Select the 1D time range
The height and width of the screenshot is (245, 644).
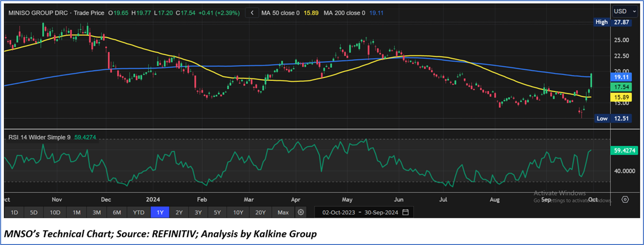[14, 212]
